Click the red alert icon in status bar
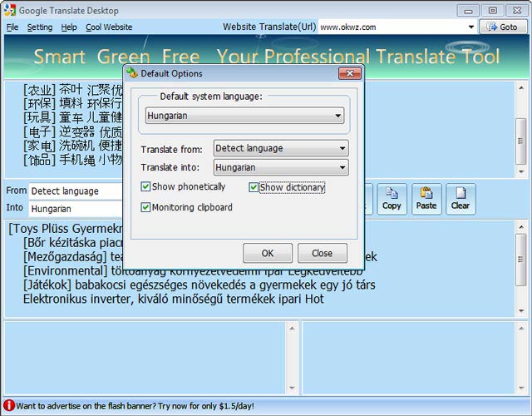The image size is (532, 416). 9,406
